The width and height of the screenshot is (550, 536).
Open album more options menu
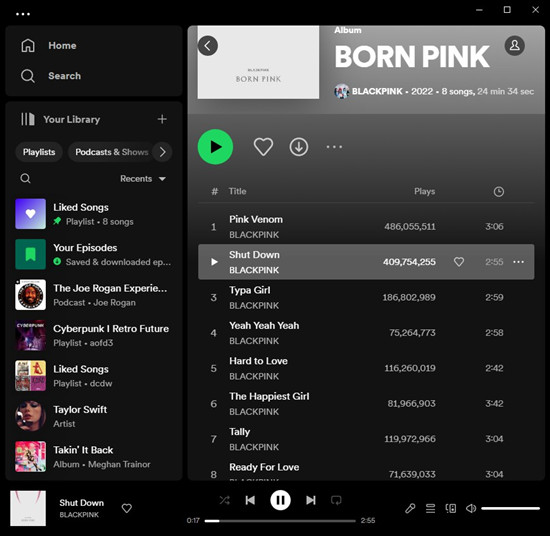coord(334,147)
